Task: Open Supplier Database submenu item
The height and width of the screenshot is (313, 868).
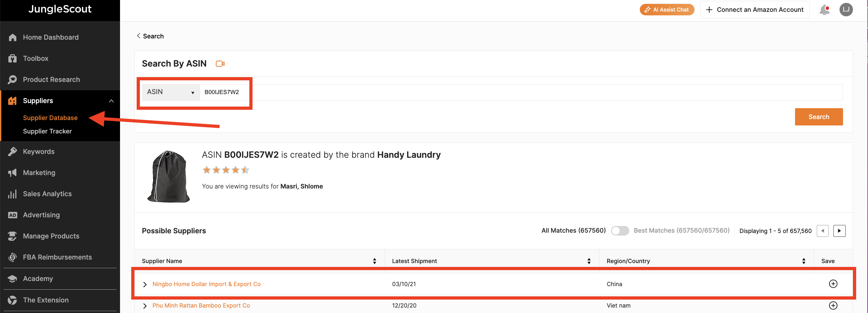Action: point(50,118)
